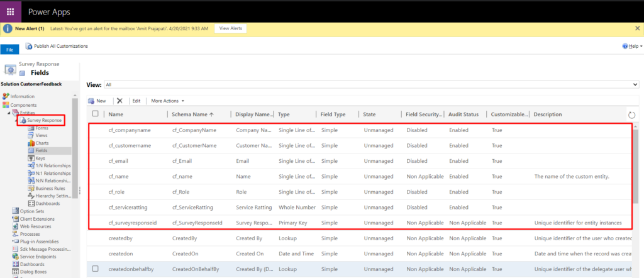This screenshot has height=278, width=644.
Task: Open the View dropdown showing All
Action: [x=371, y=84]
